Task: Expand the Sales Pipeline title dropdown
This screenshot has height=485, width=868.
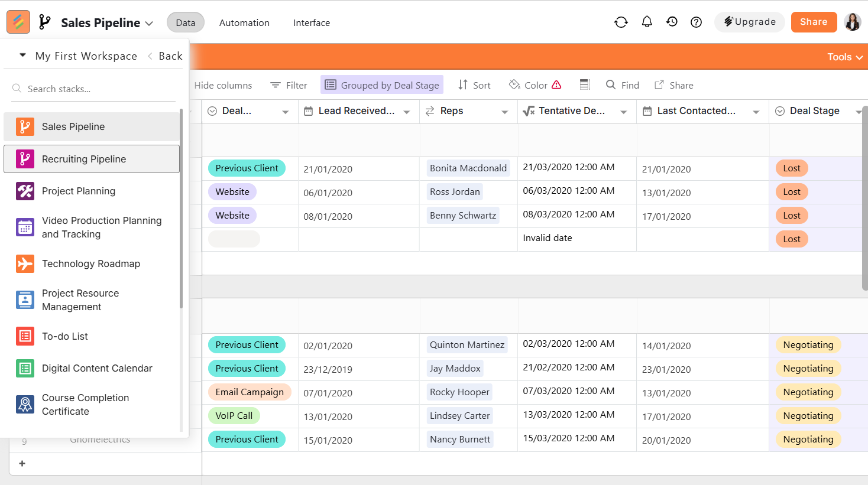Action: (x=149, y=23)
